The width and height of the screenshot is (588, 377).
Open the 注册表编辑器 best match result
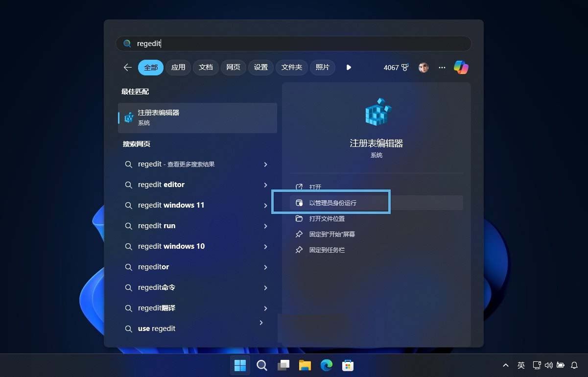197,118
